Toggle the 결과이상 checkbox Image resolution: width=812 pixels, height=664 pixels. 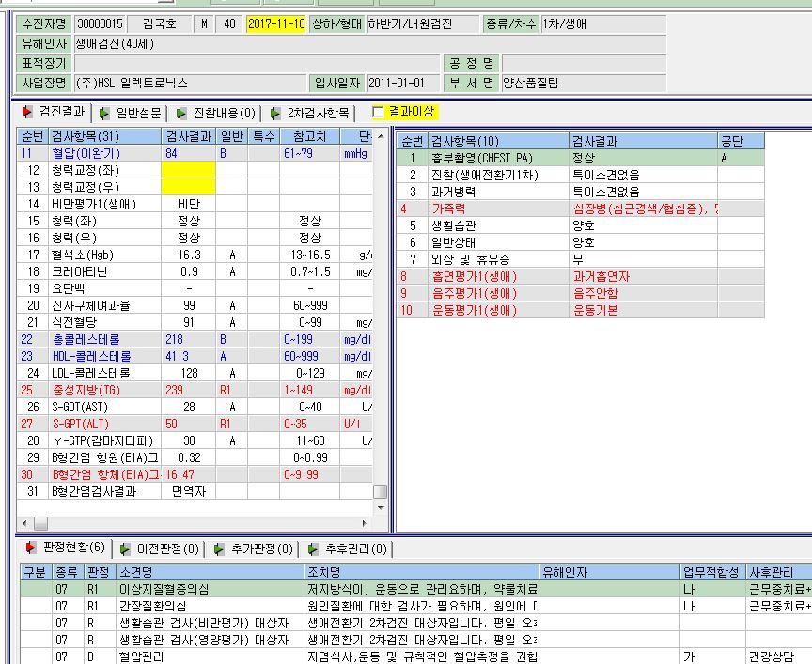tap(378, 113)
